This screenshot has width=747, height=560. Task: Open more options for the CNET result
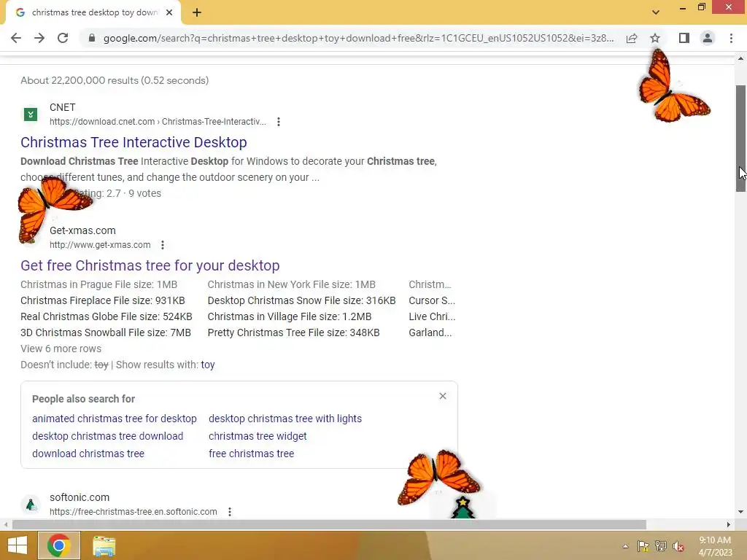(279, 122)
